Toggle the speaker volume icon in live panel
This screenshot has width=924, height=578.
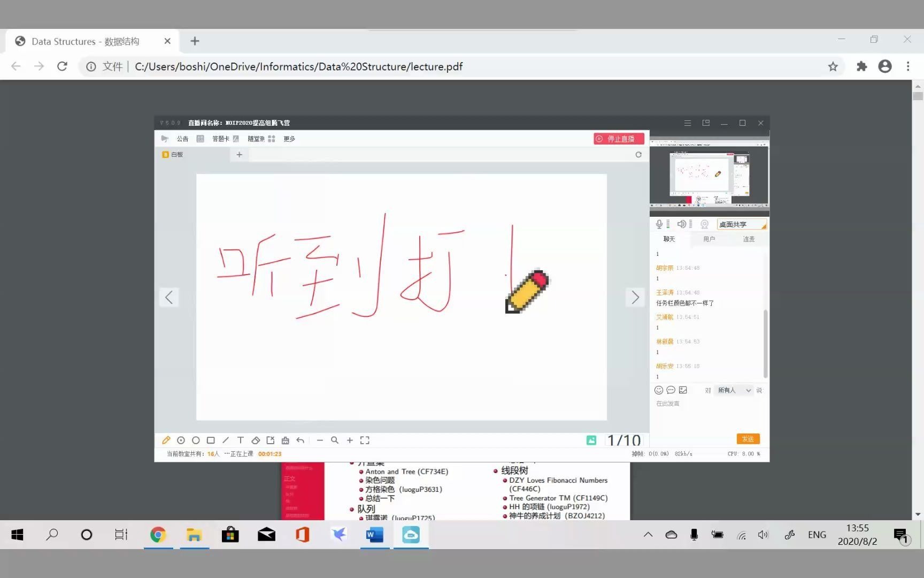pos(682,224)
